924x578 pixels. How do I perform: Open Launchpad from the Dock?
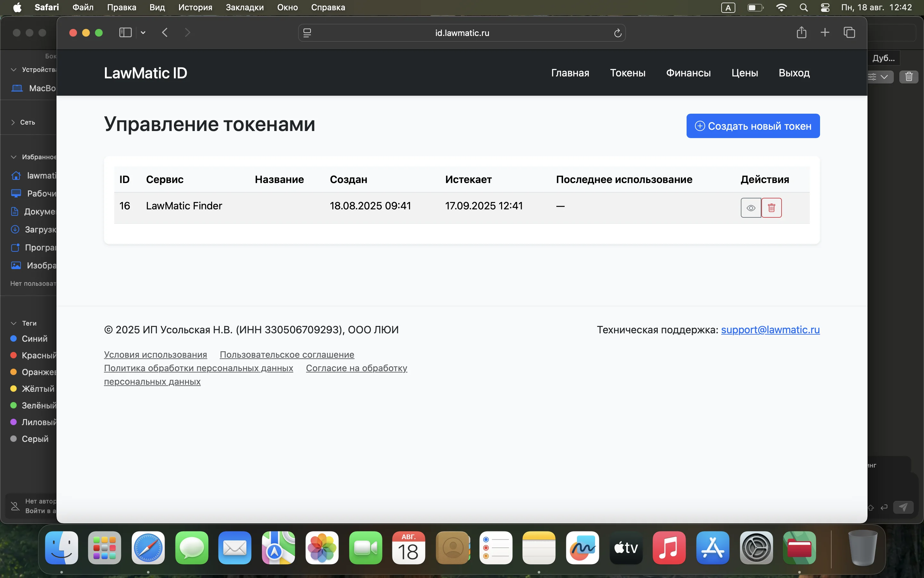[x=105, y=548]
